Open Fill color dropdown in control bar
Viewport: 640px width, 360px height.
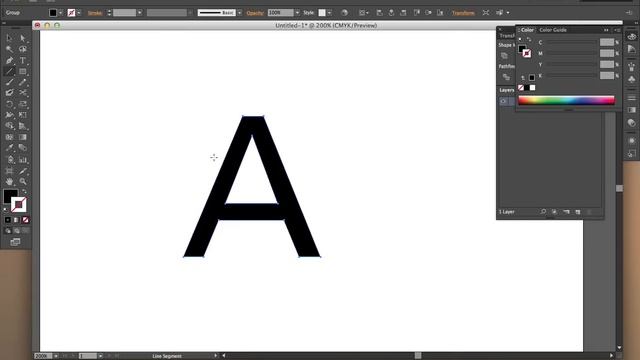tap(60, 13)
